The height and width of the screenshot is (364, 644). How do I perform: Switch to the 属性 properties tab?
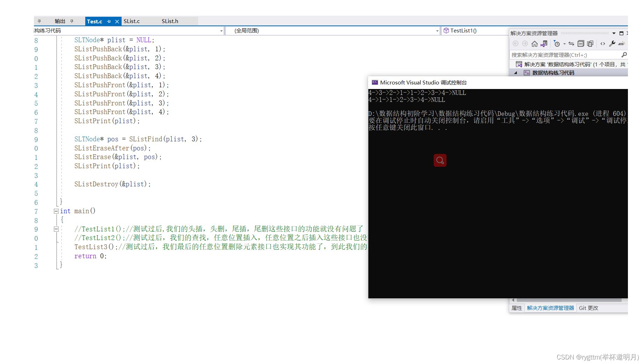pos(517,308)
